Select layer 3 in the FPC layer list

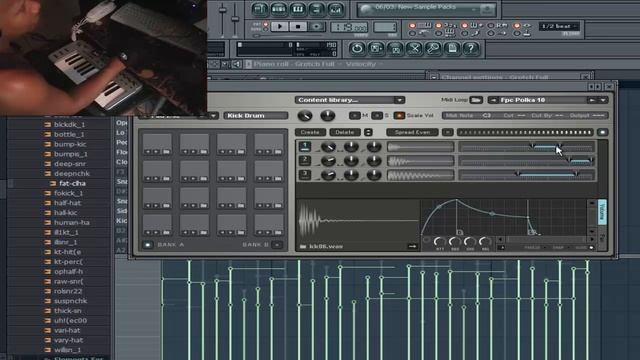304,175
